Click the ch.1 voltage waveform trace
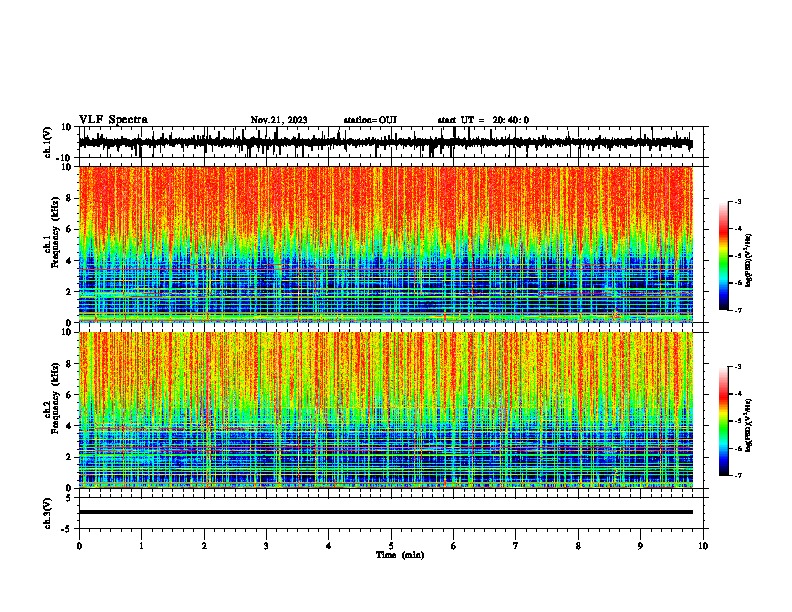The width and height of the screenshot is (792, 612). coord(385,142)
